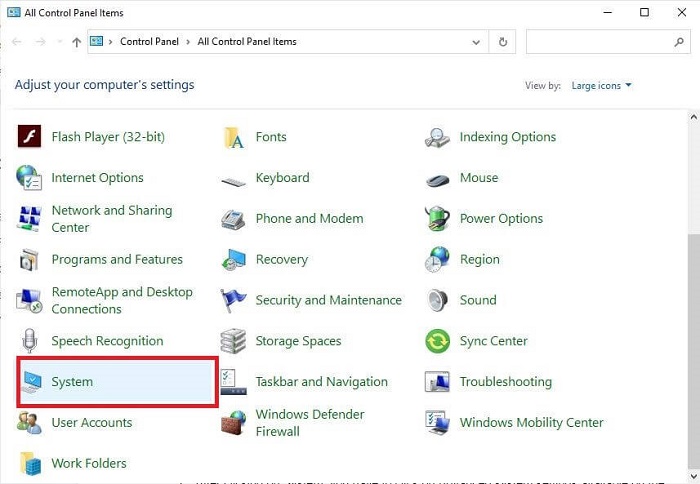This screenshot has width=700, height=484.
Task: Click the Mouse icon
Action: point(438,180)
